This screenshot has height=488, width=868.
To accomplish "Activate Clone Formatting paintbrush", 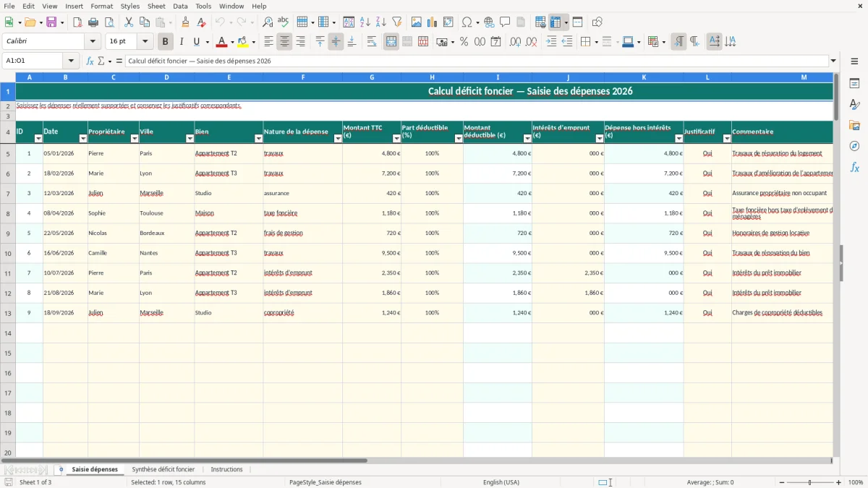I will point(186,22).
